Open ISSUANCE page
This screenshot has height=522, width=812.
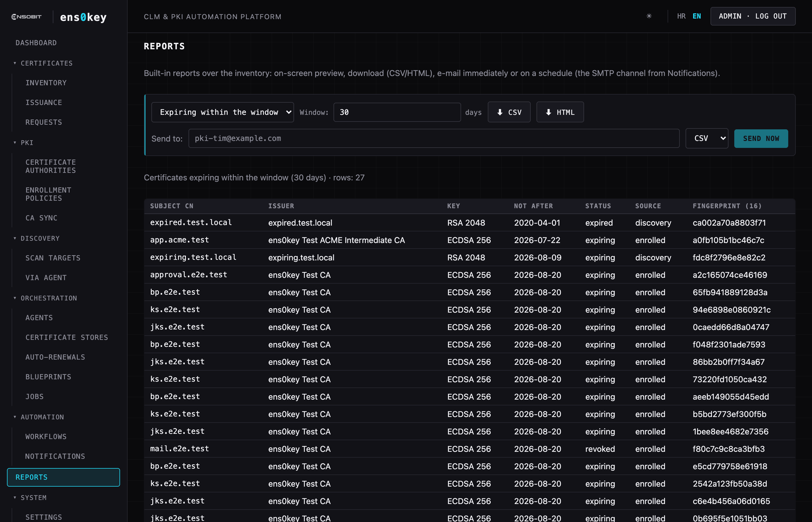click(44, 102)
